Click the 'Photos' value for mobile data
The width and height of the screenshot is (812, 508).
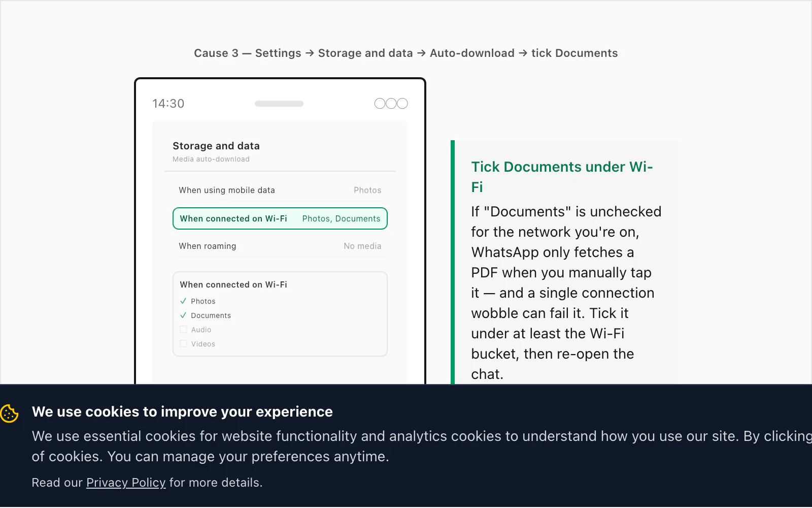367,190
